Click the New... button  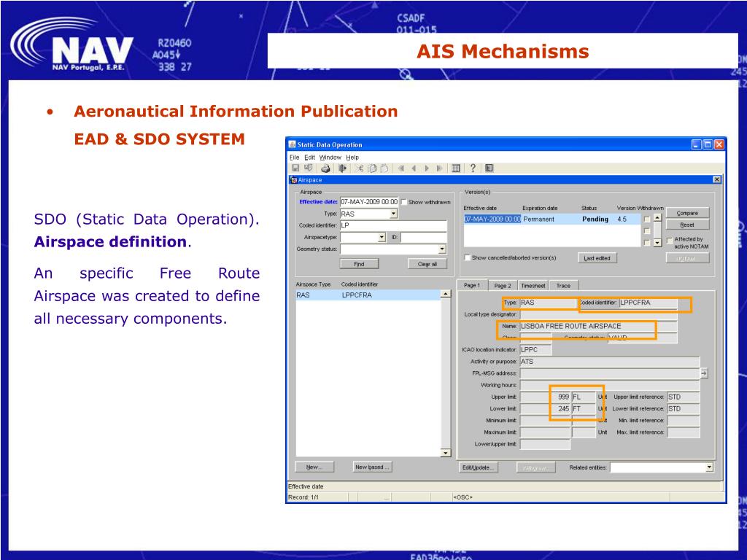[x=314, y=467]
